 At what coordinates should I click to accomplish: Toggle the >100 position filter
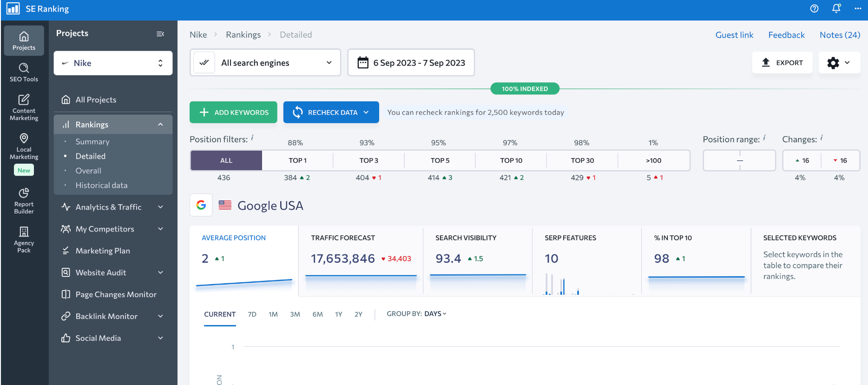tap(654, 160)
